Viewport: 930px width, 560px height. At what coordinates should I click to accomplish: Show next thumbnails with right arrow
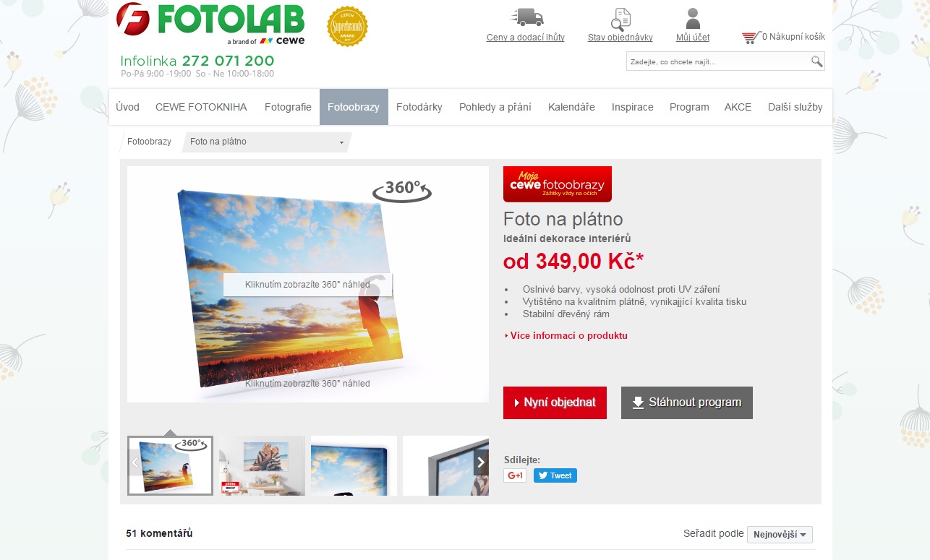[x=481, y=462]
